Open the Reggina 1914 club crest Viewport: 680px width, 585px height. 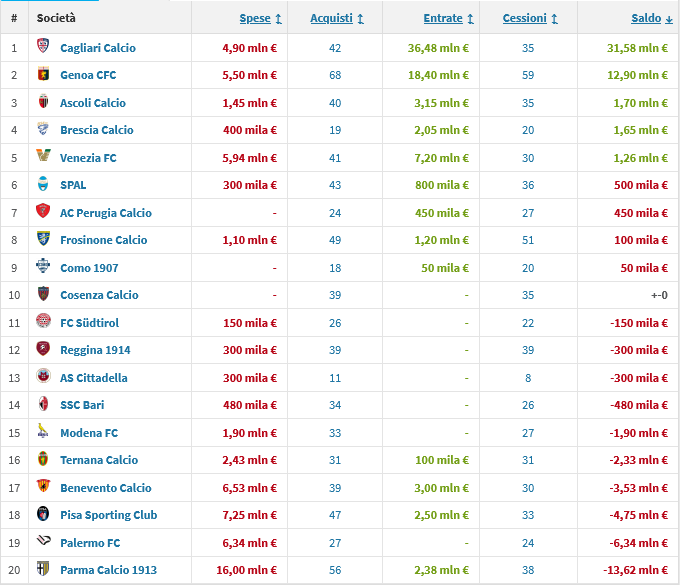click(x=43, y=348)
